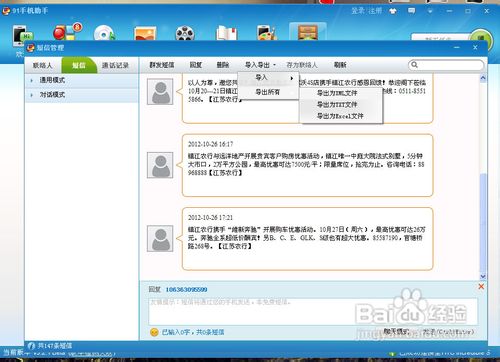Image resolution: width=500 pixels, height=362 pixels.
Task: Open the title bar dropdown arrow menu
Action: click(x=430, y=11)
